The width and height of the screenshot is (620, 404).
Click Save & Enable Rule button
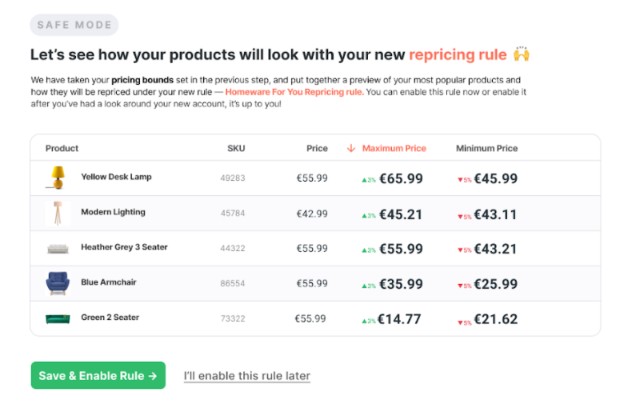click(x=98, y=375)
